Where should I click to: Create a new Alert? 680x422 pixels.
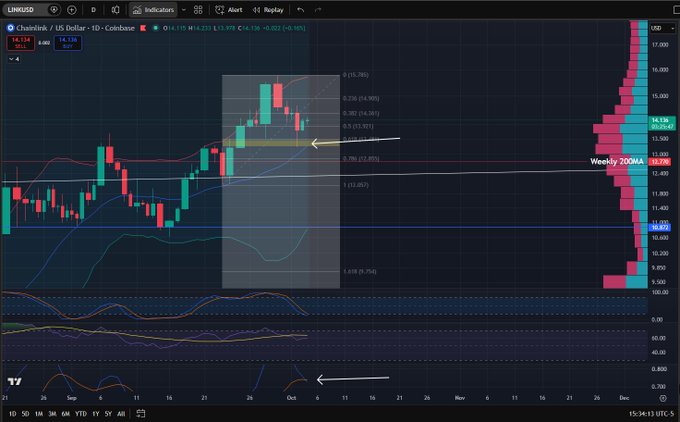tap(229, 10)
